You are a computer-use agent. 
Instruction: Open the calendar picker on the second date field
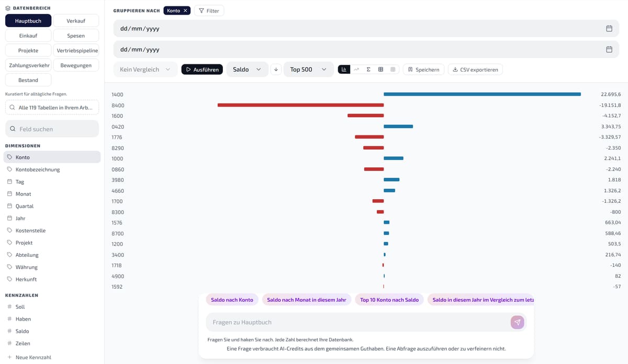(609, 50)
